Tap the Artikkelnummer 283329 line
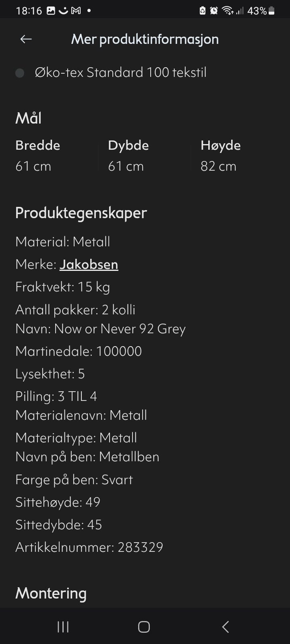 [x=89, y=547]
